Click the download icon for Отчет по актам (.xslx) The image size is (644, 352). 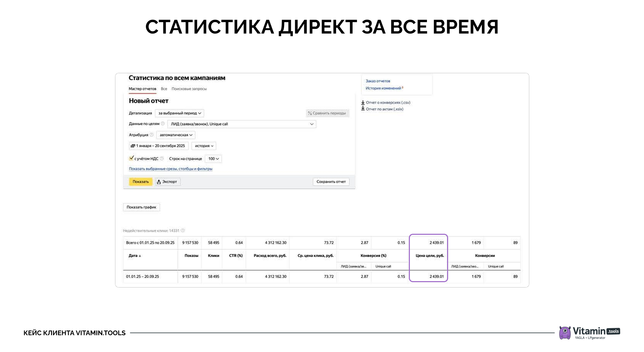[362, 109]
